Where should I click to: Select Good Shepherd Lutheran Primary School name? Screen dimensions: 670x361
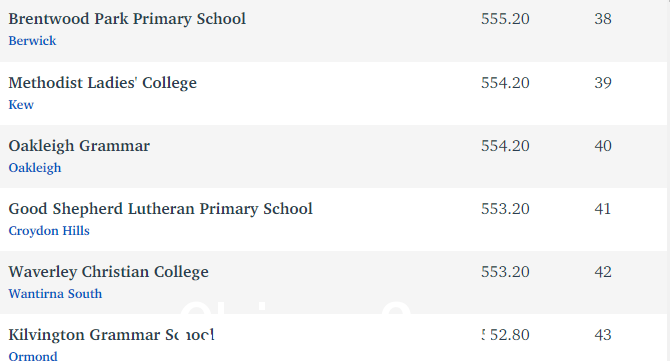point(161,209)
